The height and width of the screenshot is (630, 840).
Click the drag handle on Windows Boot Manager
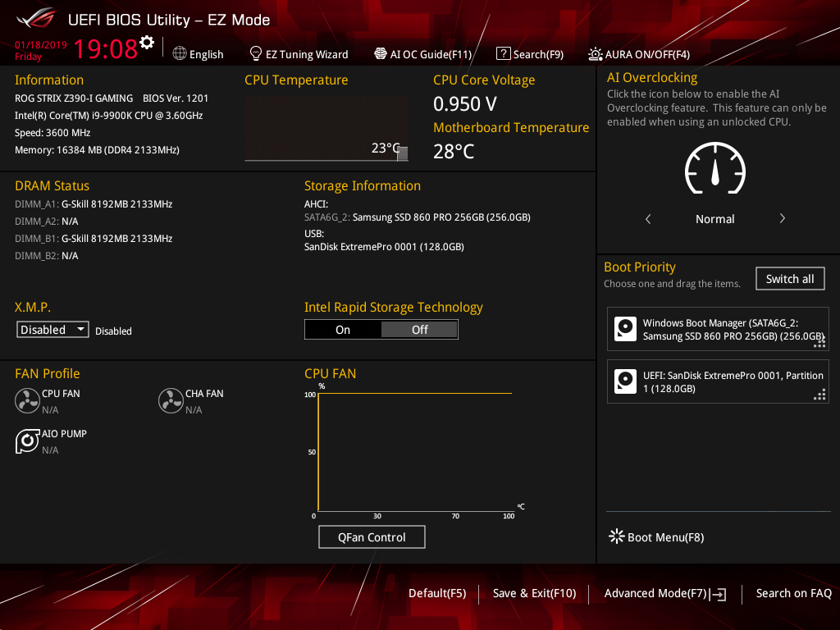pyautogui.click(x=819, y=343)
